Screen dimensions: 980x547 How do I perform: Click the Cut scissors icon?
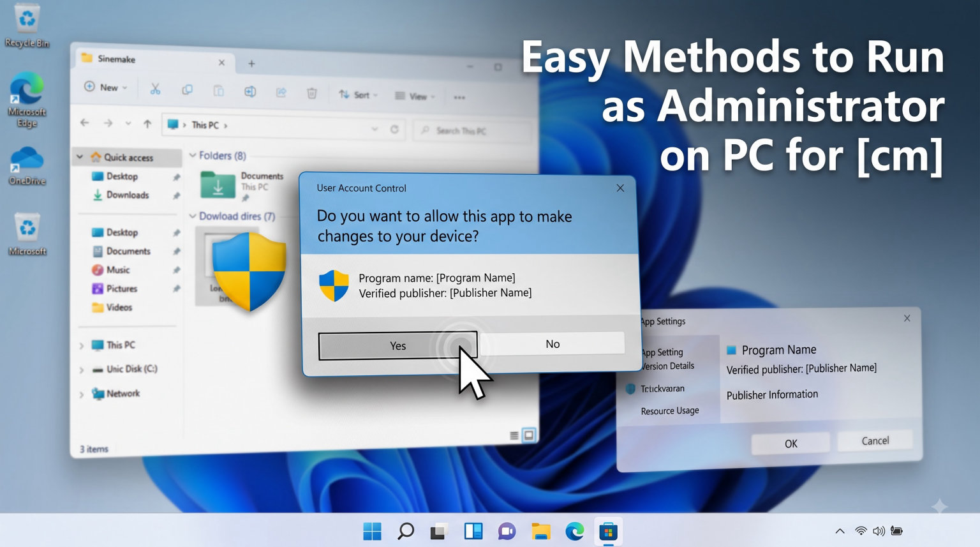(x=155, y=89)
